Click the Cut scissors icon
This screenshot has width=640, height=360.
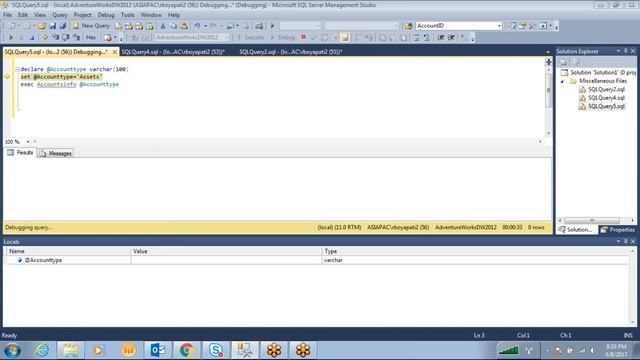click(163, 26)
